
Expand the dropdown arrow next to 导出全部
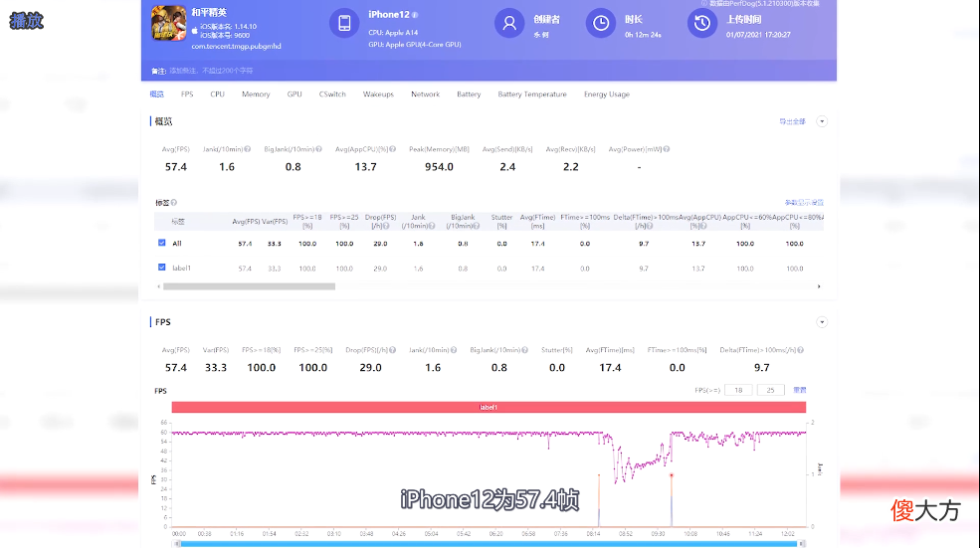[822, 121]
